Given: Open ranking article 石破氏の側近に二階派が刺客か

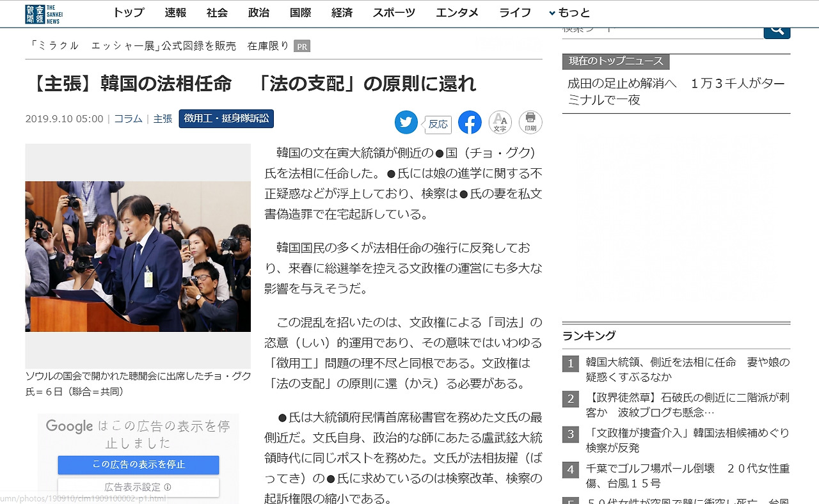Looking at the screenshot, I should coord(688,405).
